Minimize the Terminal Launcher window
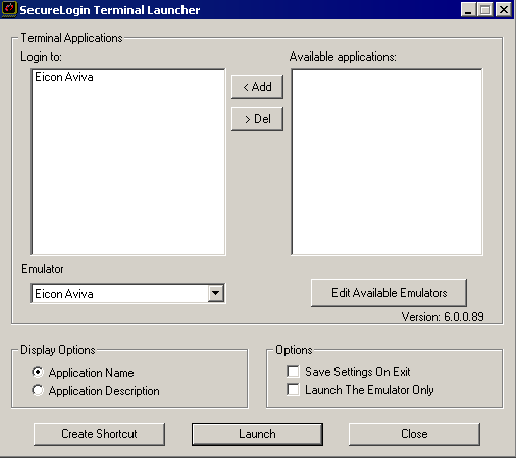 (x=468, y=9)
